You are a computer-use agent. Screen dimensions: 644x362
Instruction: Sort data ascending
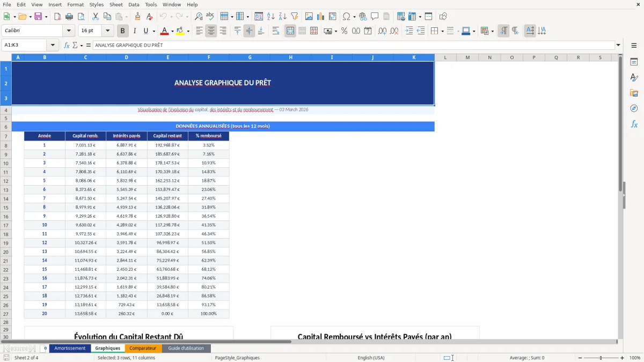270,16
